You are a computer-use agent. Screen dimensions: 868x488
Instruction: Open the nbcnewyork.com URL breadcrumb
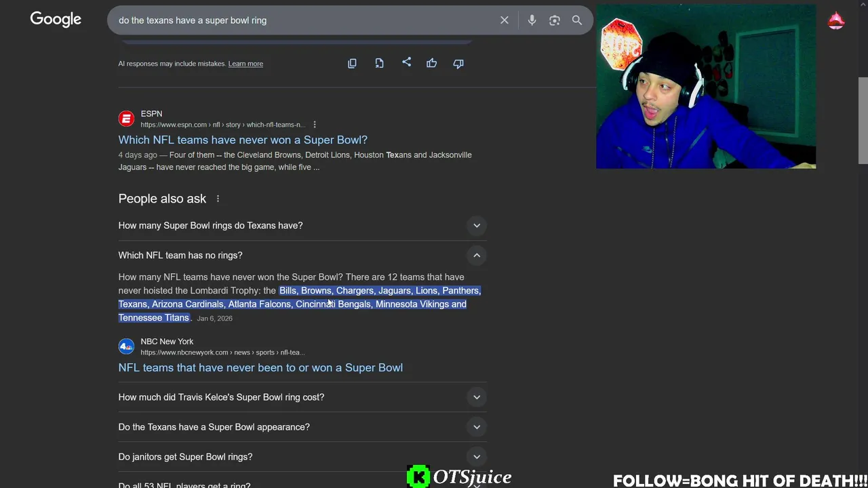pos(222,352)
